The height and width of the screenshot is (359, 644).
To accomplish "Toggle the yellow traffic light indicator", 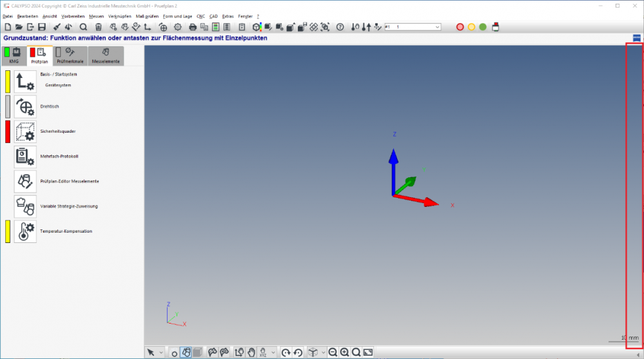I will click(x=471, y=27).
